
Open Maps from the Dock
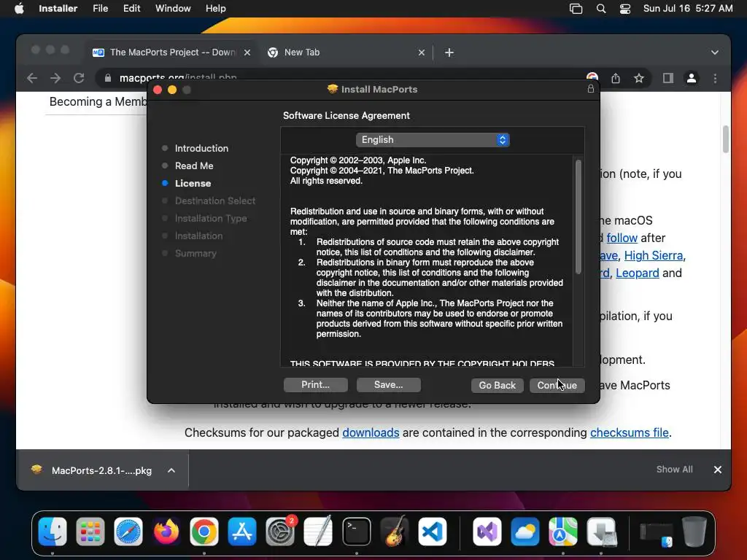tap(562, 532)
